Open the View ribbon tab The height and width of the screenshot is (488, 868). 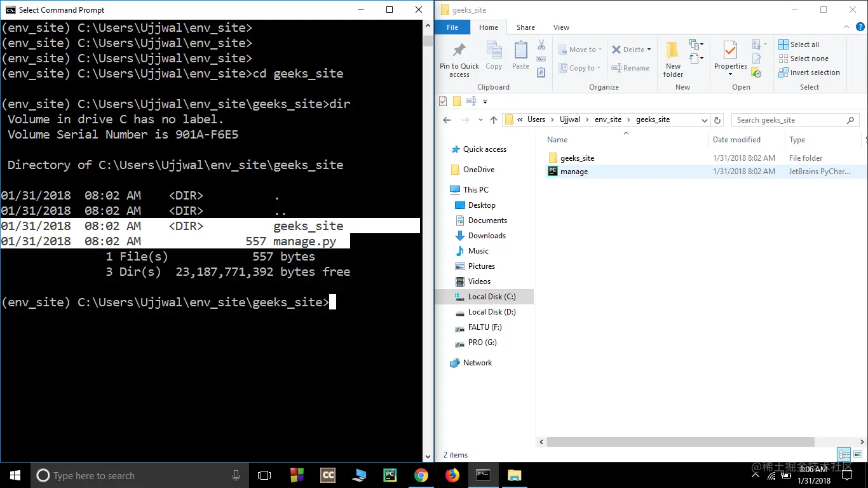coord(561,27)
